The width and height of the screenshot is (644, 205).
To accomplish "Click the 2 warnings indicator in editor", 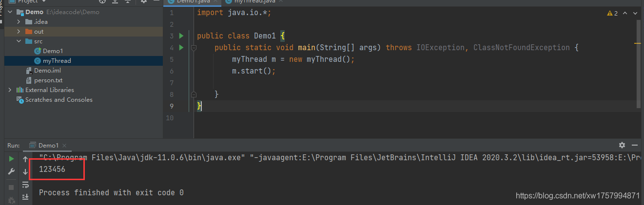I will (612, 14).
